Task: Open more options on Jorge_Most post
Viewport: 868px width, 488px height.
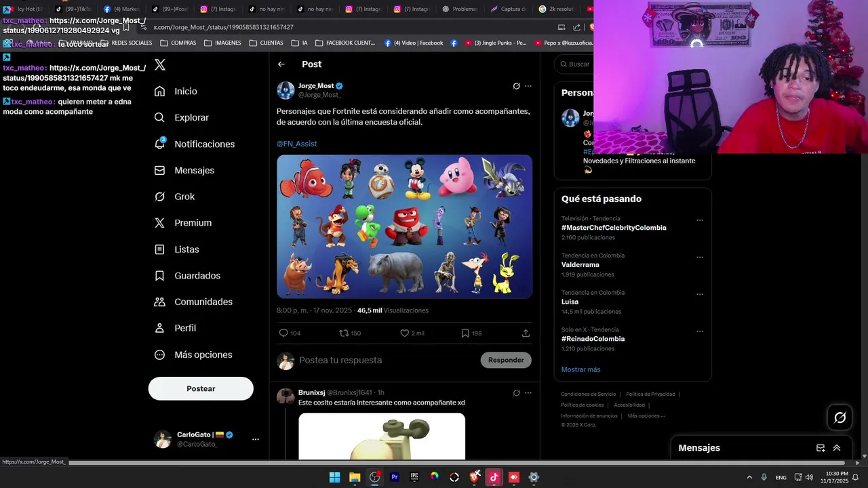Action: (x=528, y=86)
